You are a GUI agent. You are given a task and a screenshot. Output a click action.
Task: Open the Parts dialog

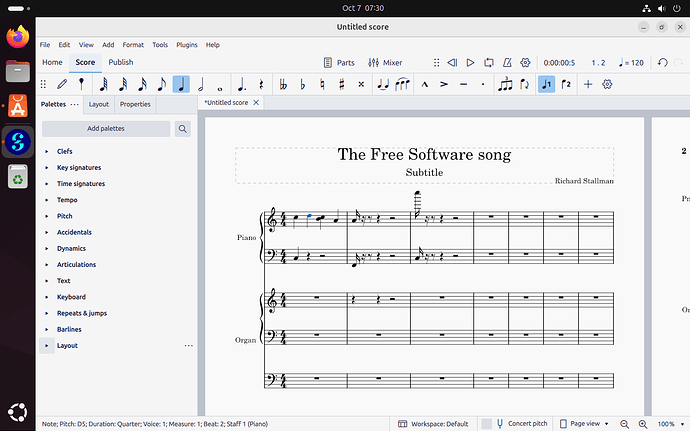[339, 62]
